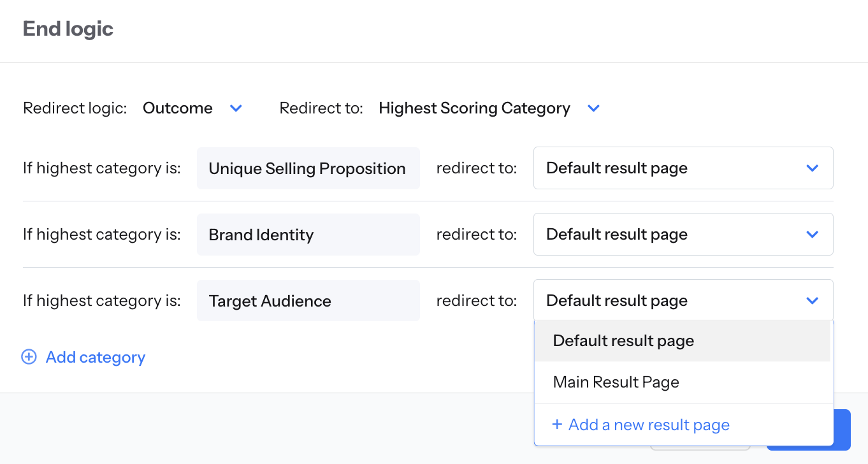Collapse the Target Audience redirect list via its chevron
This screenshot has width=868, height=464.
[x=812, y=301]
